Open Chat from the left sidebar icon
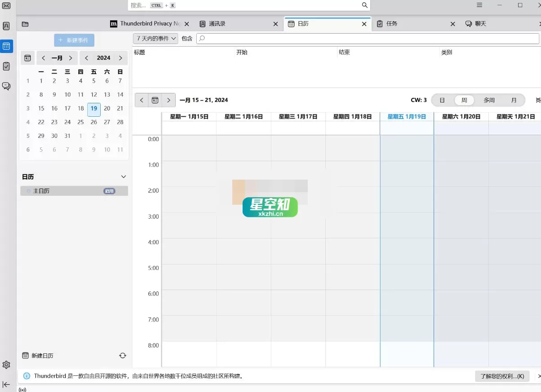The image size is (541, 392). [6, 86]
